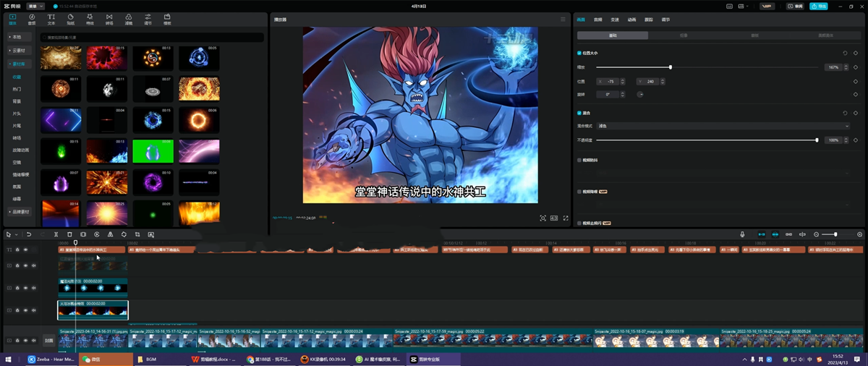Click the 封面 cover button on main track
The image size is (868, 366).
(x=48, y=340)
